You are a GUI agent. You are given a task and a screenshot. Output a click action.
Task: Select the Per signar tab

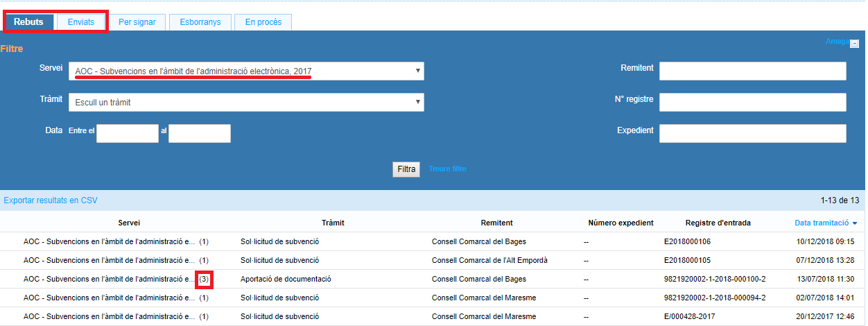click(x=137, y=22)
